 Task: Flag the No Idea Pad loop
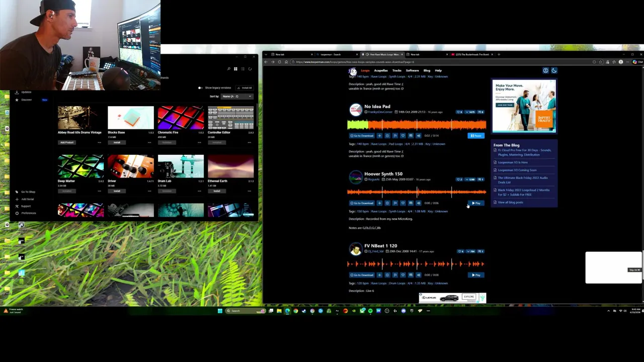[x=395, y=136]
